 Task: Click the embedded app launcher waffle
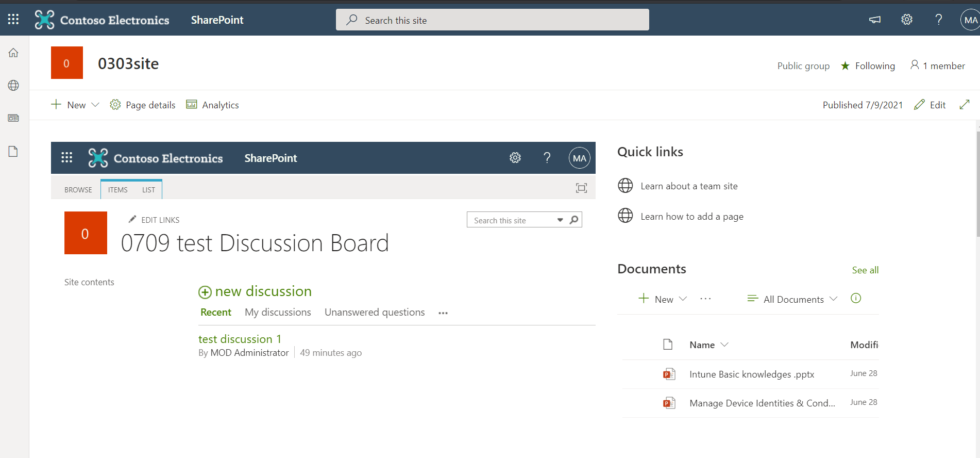pyautogui.click(x=66, y=158)
